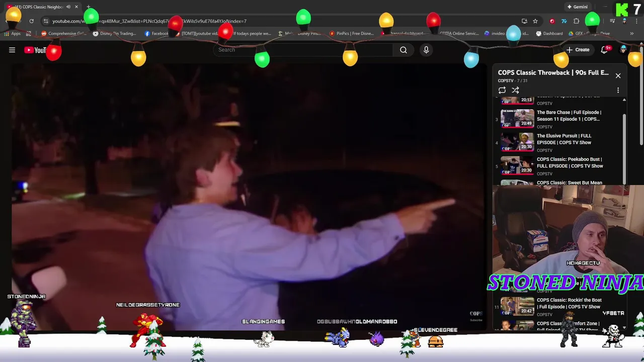Open the red circular extension icon
Screen dimensions: 644x362
click(x=552, y=21)
